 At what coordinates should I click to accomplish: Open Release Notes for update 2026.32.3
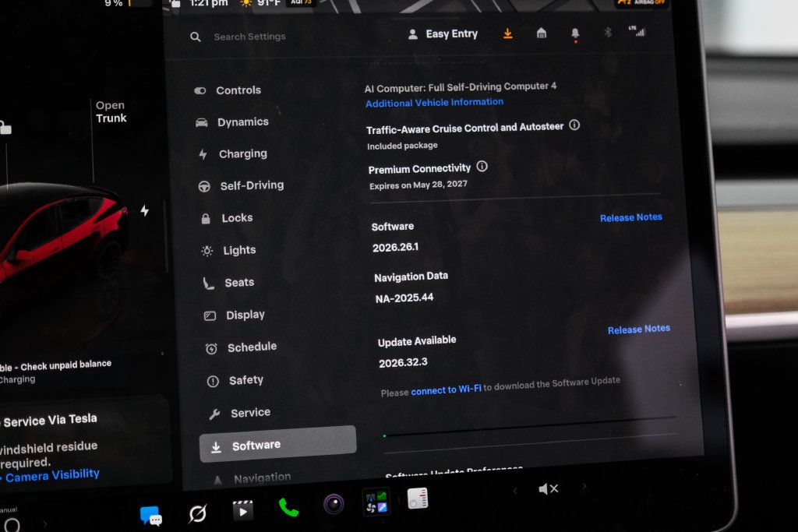click(x=639, y=329)
